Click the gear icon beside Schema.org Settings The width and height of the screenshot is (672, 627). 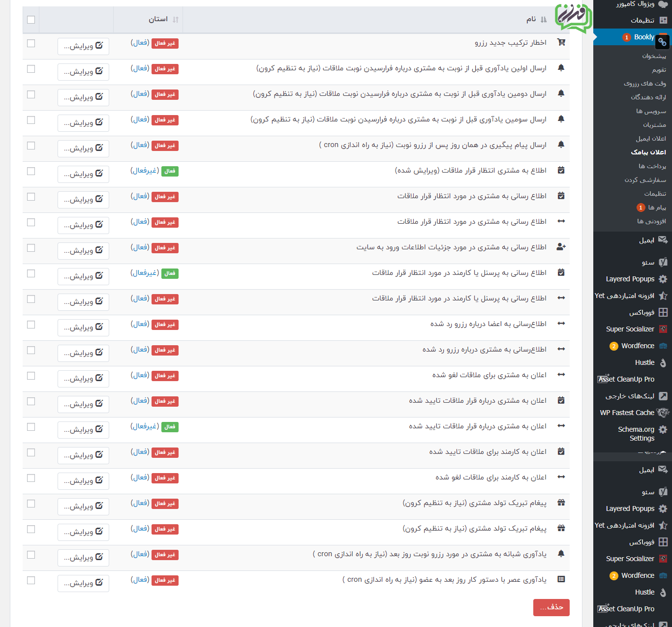[663, 429]
